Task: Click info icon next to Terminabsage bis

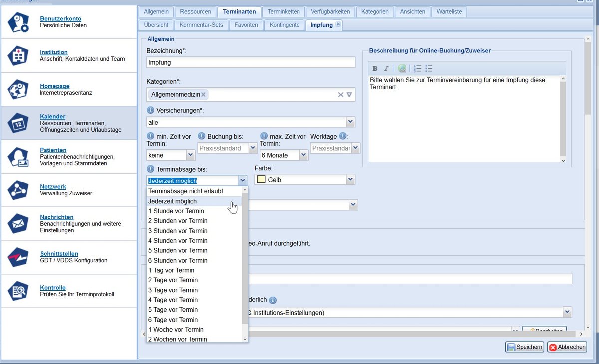Action: click(150, 169)
